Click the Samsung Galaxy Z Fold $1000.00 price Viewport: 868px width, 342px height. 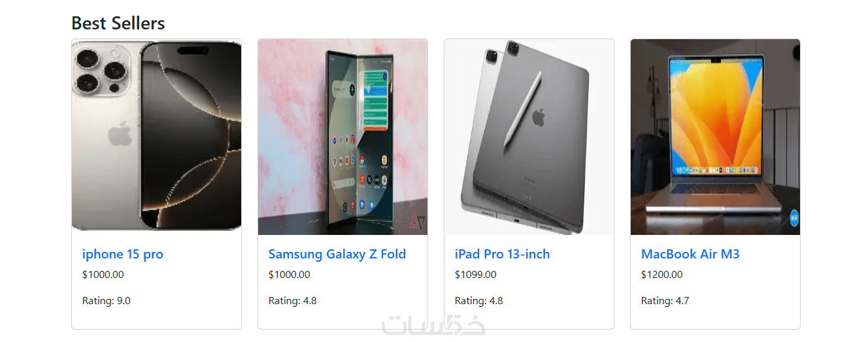click(290, 275)
